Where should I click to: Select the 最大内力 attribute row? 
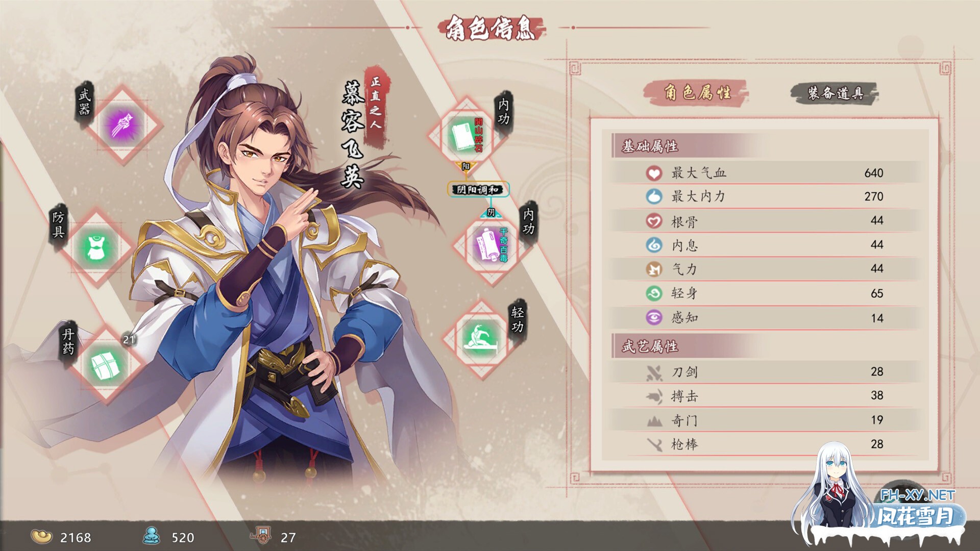pos(766,196)
